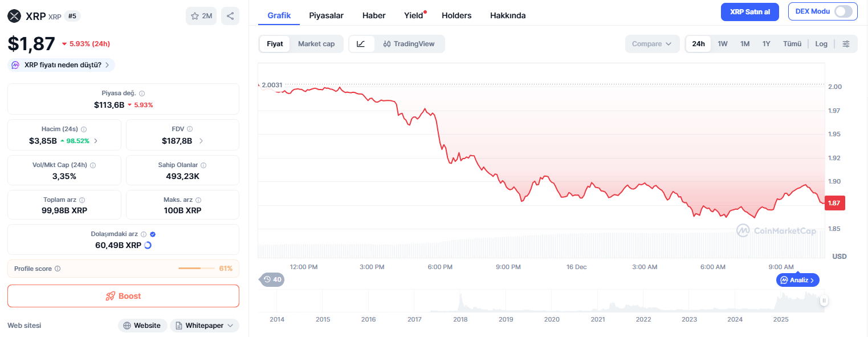Click info icon beside Hacim (24s)

[x=84, y=129]
